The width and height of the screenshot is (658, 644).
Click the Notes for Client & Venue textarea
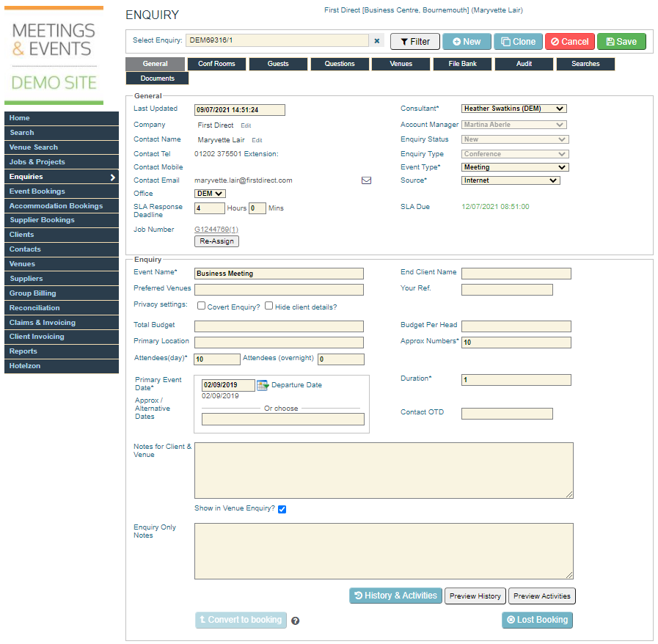[384, 471]
